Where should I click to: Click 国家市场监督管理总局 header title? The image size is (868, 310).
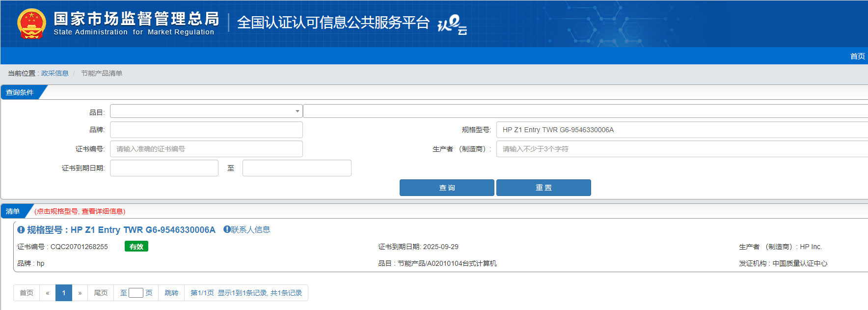[x=136, y=19]
